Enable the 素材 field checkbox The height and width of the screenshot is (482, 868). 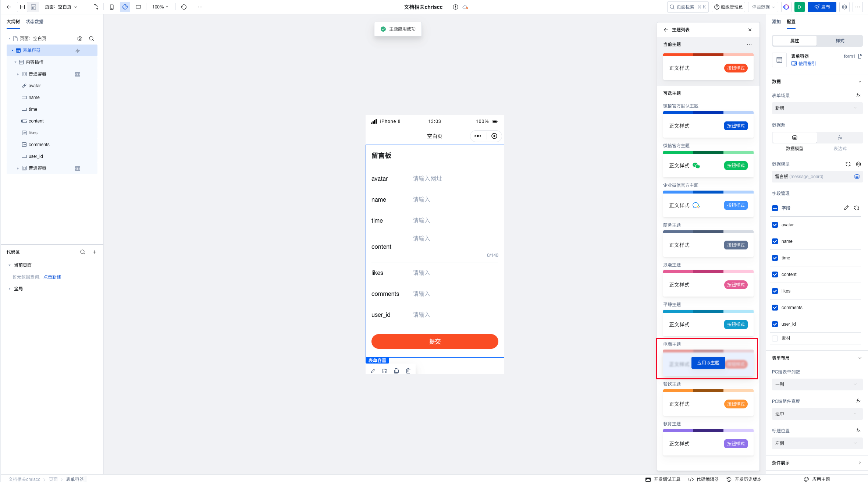775,338
